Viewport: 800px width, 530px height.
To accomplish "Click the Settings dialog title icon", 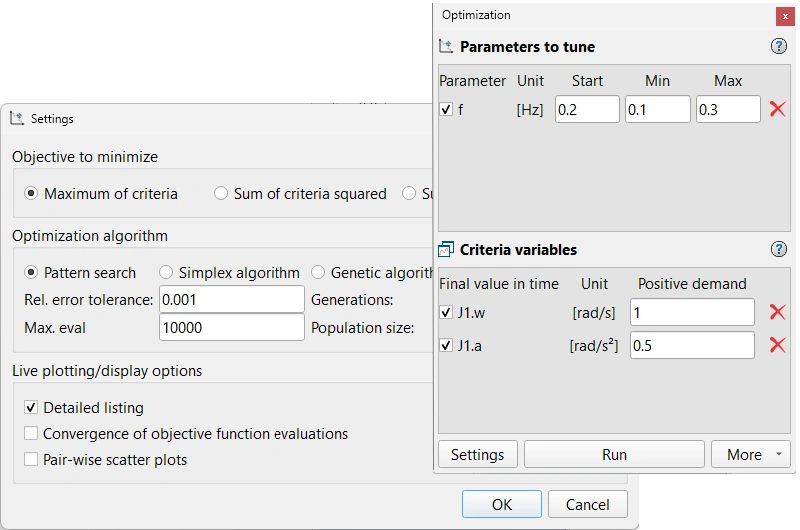I will (x=17, y=118).
